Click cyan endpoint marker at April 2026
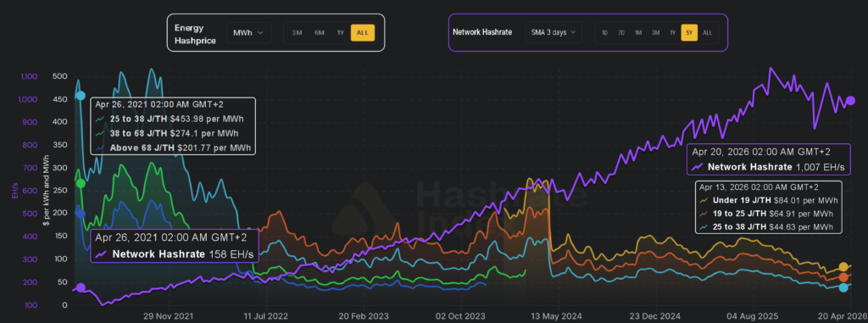The height and width of the screenshot is (323, 868). (843, 287)
